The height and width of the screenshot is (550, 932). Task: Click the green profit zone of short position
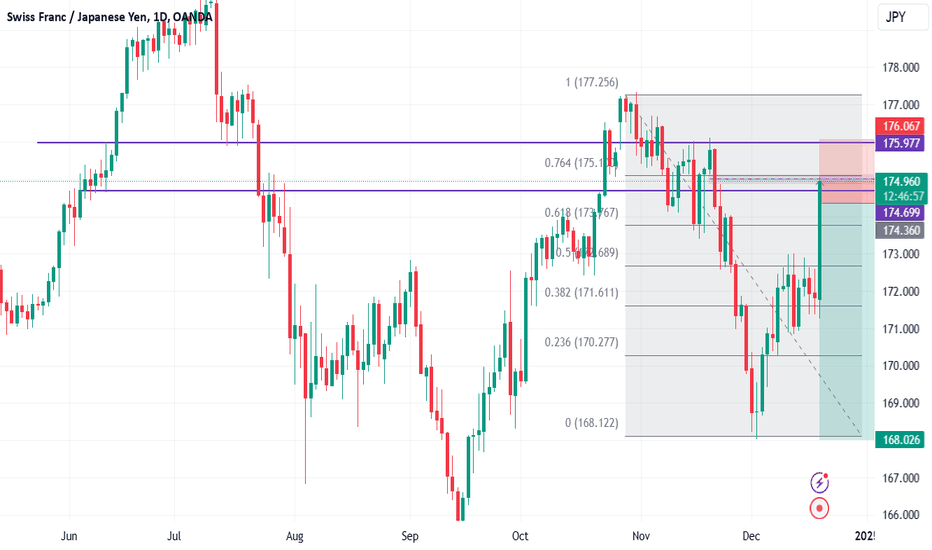pyautogui.click(x=847, y=321)
